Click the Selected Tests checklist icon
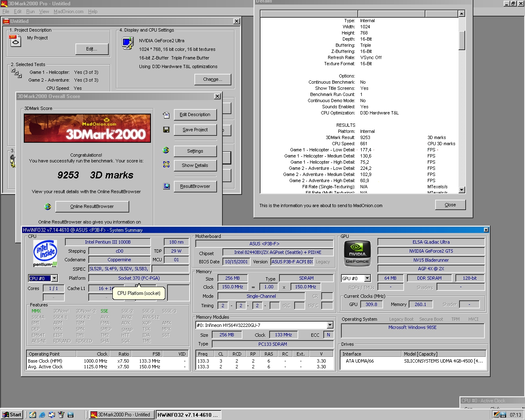The image size is (525, 420). [x=16, y=73]
